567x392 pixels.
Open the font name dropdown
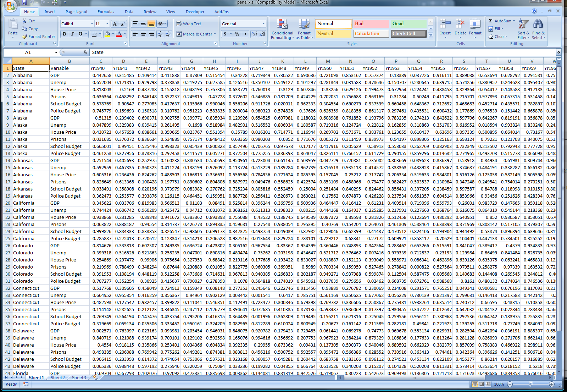(92, 24)
